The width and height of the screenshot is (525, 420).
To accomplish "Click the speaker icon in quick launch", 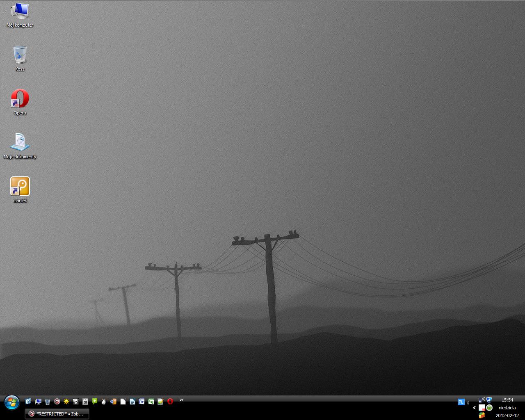I will pyautogui.click(x=85, y=402).
